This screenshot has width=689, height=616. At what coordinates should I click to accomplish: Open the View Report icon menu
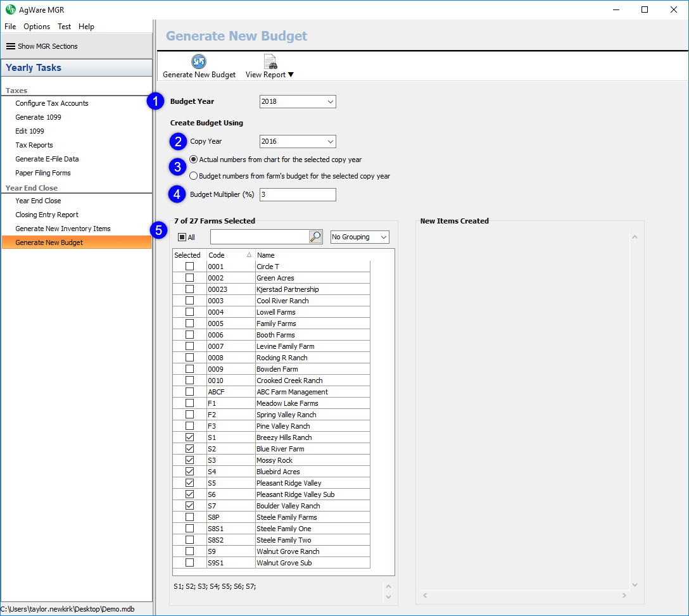[270, 61]
